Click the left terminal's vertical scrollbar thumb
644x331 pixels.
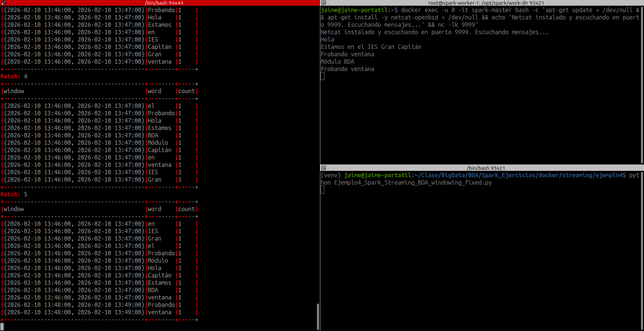(x=318, y=316)
